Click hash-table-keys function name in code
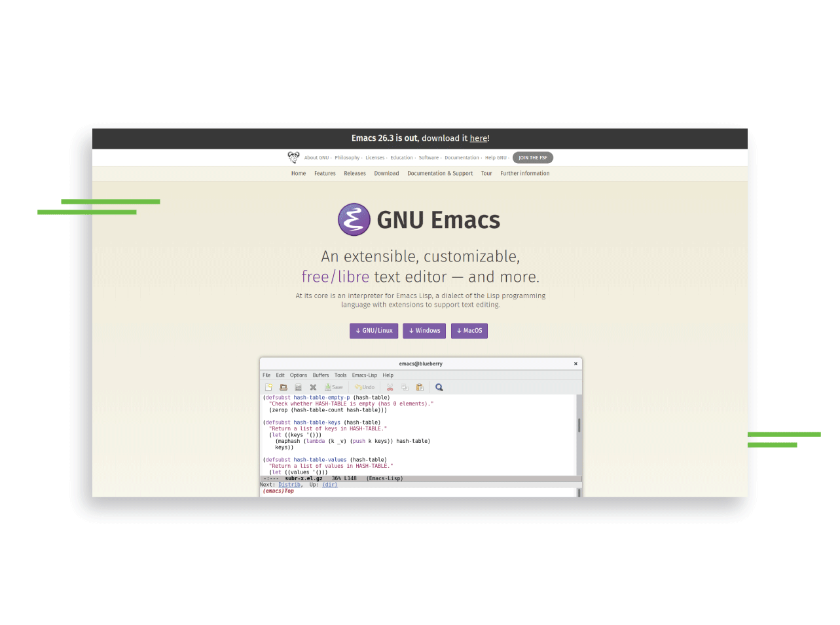 point(317,423)
